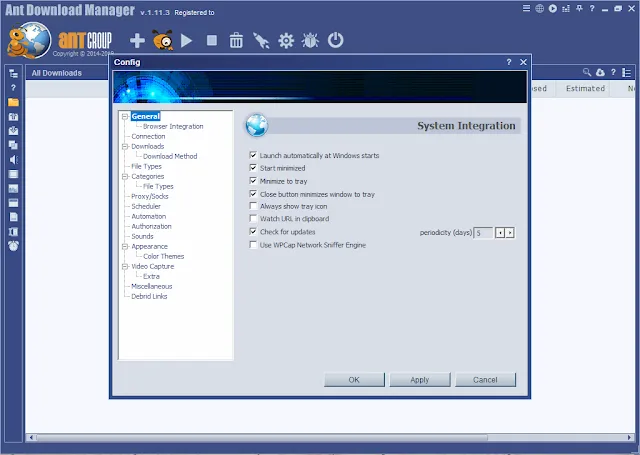The height and width of the screenshot is (455, 640).
Task: Enable Always show tray icon
Action: click(253, 206)
